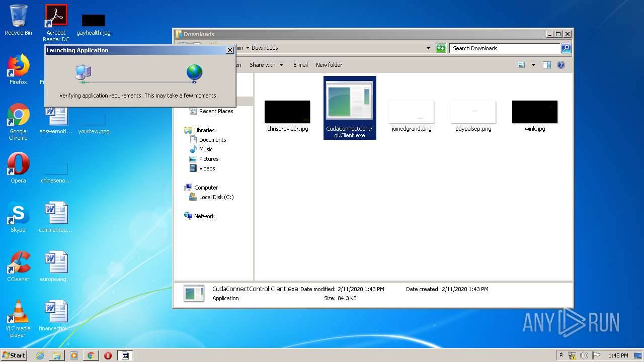The height and width of the screenshot is (362, 644).
Task: Open the Start menu
Action: pyautogui.click(x=14, y=355)
